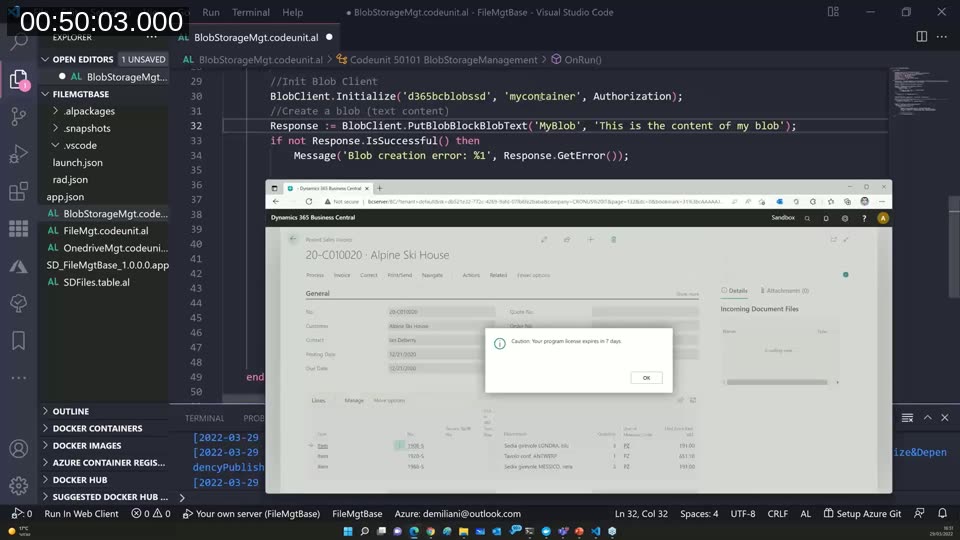Click Codeunit 50101 BlobStorageManagement breadcrumb
This screenshot has width=960, height=540.
coord(437,59)
